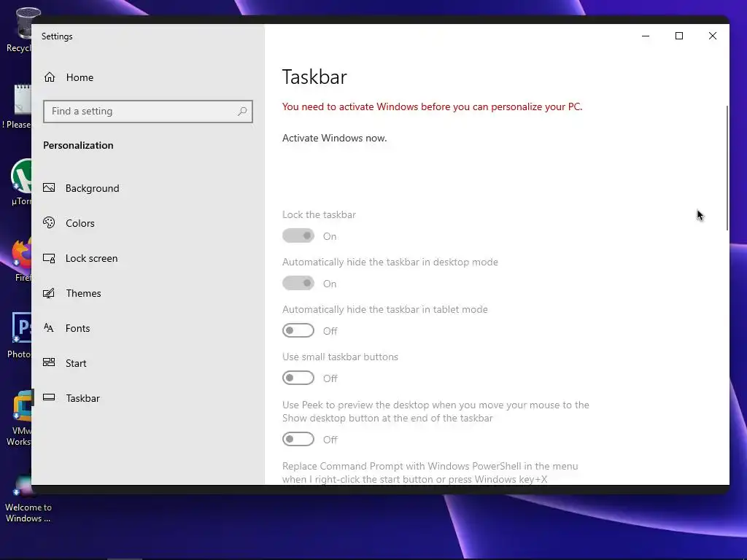Click the Find a setting search box
747x560 pixels.
pos(147,112)
